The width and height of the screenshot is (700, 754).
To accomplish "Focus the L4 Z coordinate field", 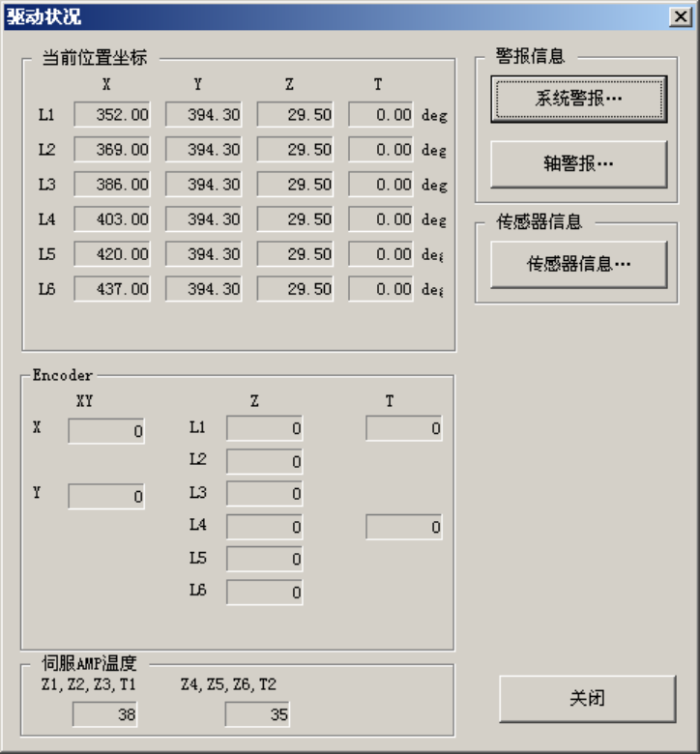I will pyautogui.click(x=295, y=218).
